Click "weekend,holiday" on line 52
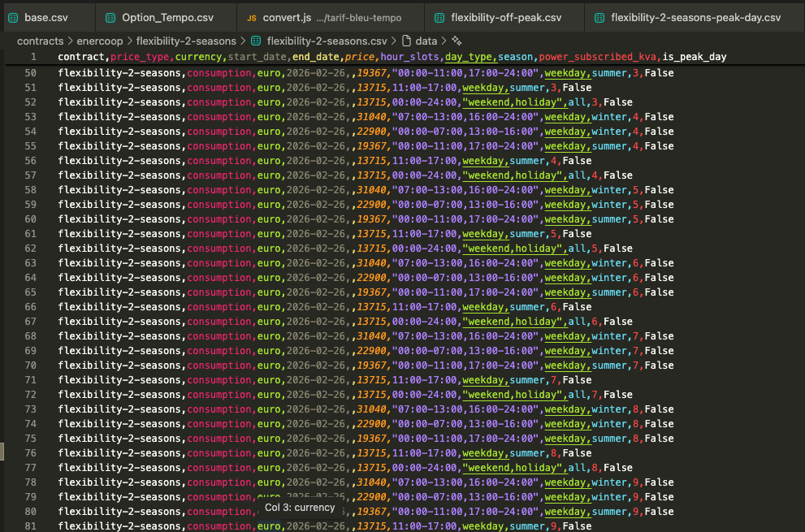This screenshot has height=532, width=805. [512, 102]
